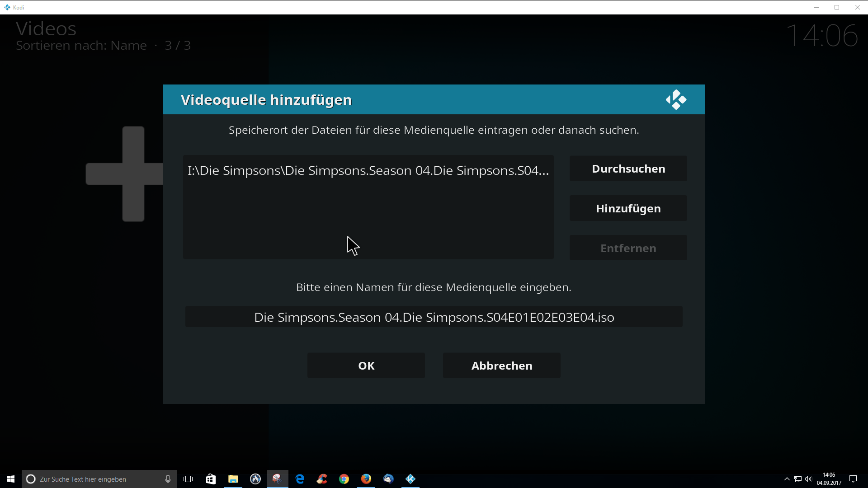The image size is (868, 488).
Task: Click the round dark taskbar icon after File Explorer
Action: point(255,479)
